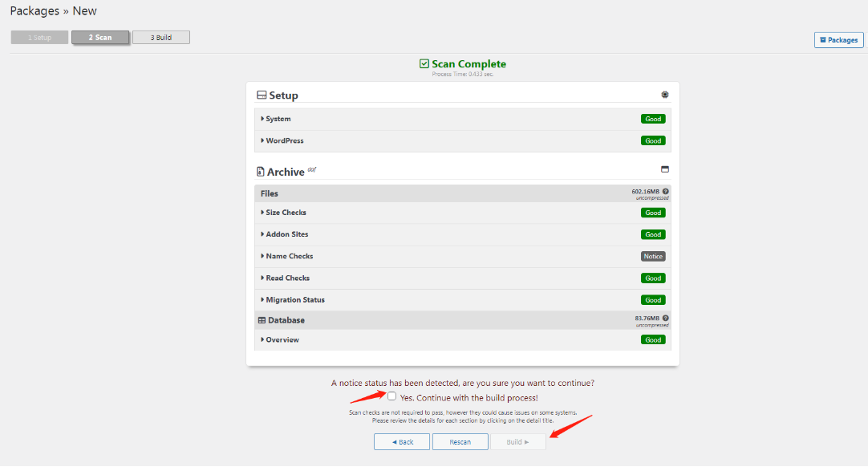Click the Scan Complete checkmark icon
This screenshot has width=868, height=471.
pos(424,64)
